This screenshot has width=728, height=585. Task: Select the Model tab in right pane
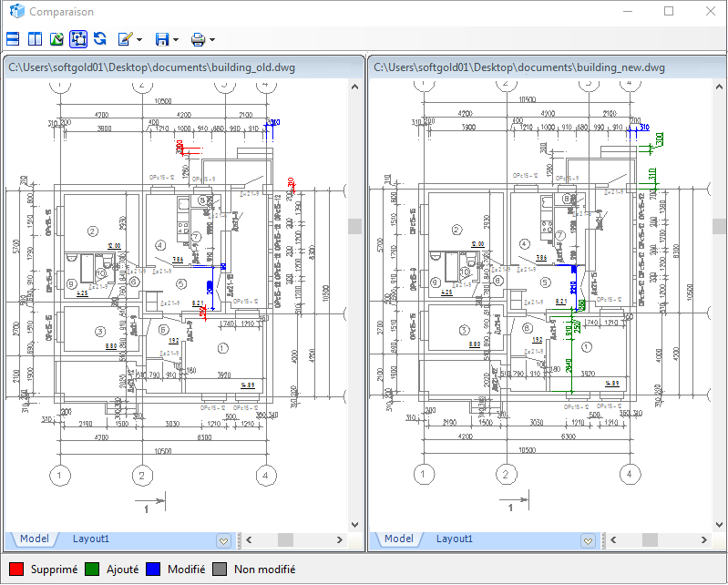[398, 539]
